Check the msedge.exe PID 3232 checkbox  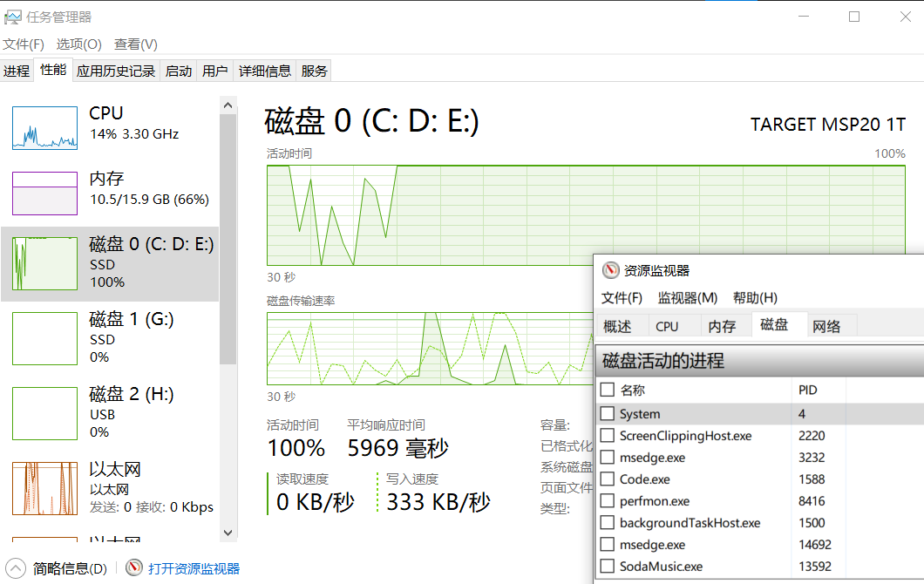pos(607,458)
